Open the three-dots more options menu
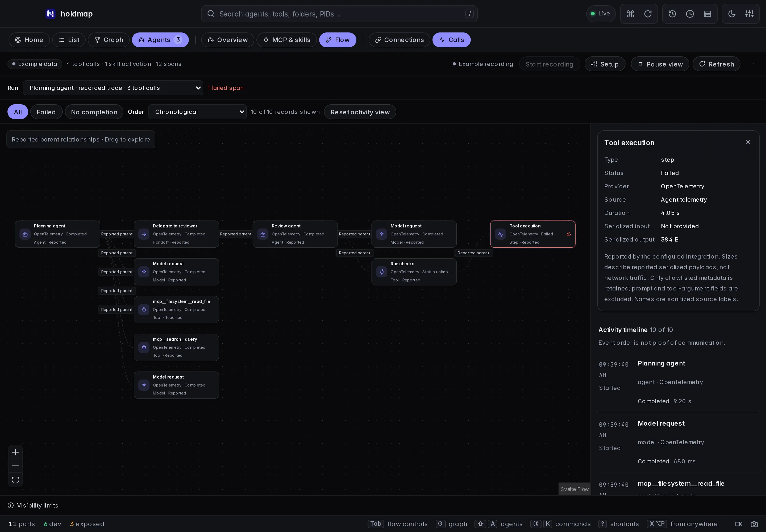 click(751, 64)
